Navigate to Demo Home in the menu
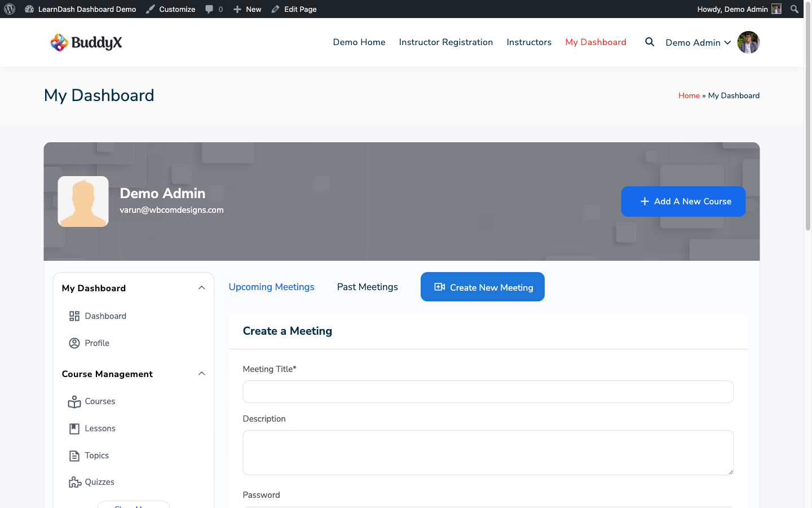This screenshot has height=508, width=812. pos(359,42)
